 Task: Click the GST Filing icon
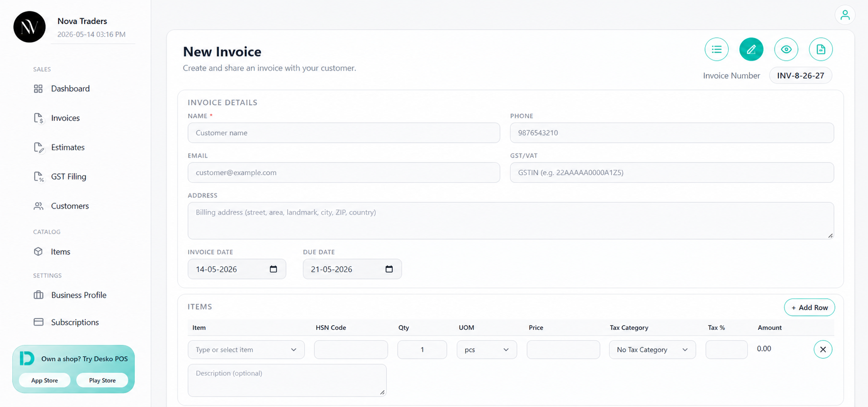click(x=38, y=177)
